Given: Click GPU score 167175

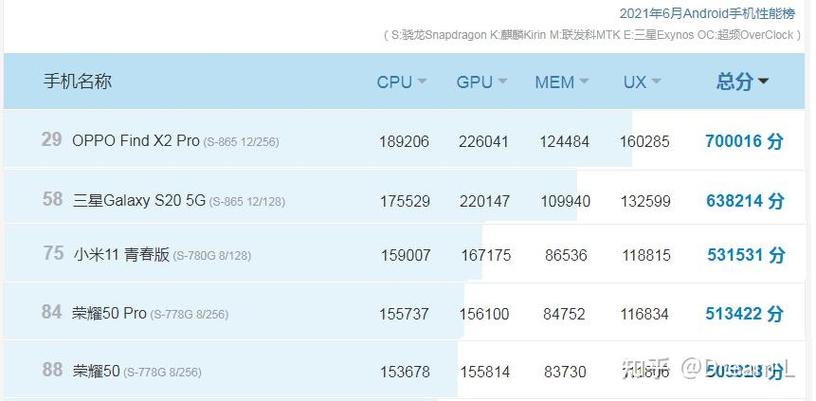Looking at the screenshot, I should [486, 255].
